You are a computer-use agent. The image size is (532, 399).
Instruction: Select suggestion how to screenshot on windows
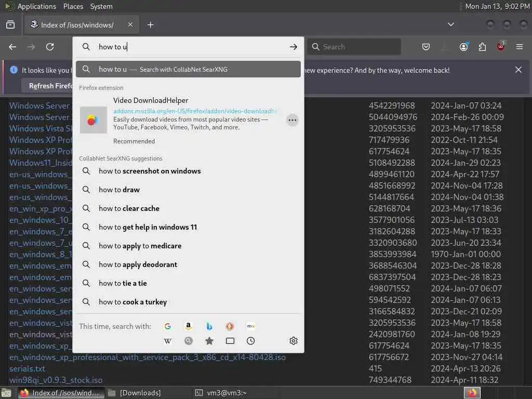pos(188,171)
